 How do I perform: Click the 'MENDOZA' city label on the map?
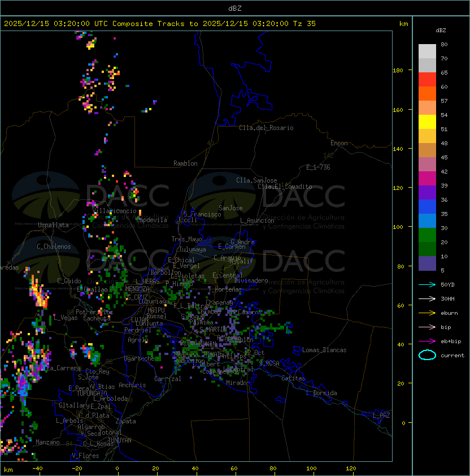pos(137,289)
